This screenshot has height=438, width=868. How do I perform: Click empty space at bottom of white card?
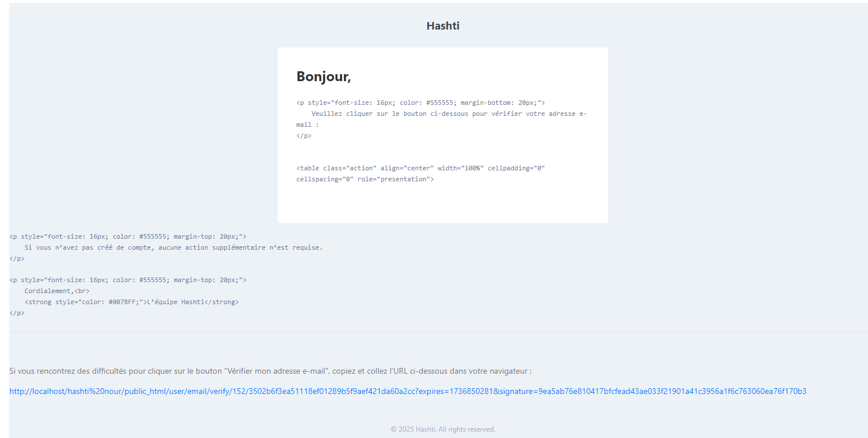pos(442,206)
